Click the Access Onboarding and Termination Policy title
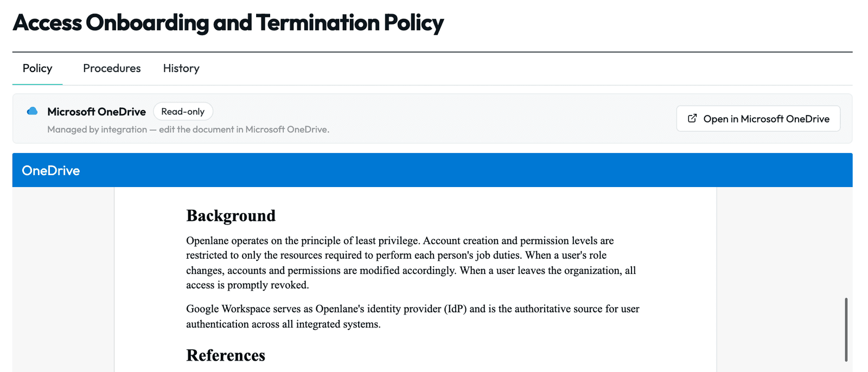 228,23
